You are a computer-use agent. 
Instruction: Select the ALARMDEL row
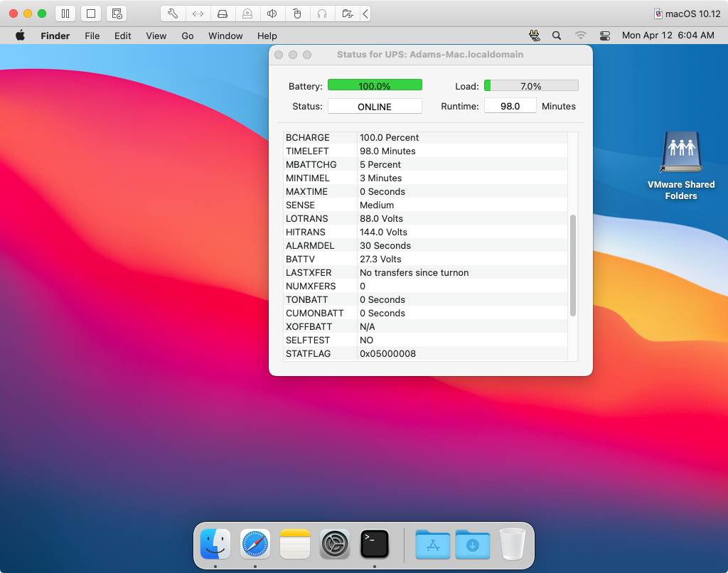click(425, 245)
